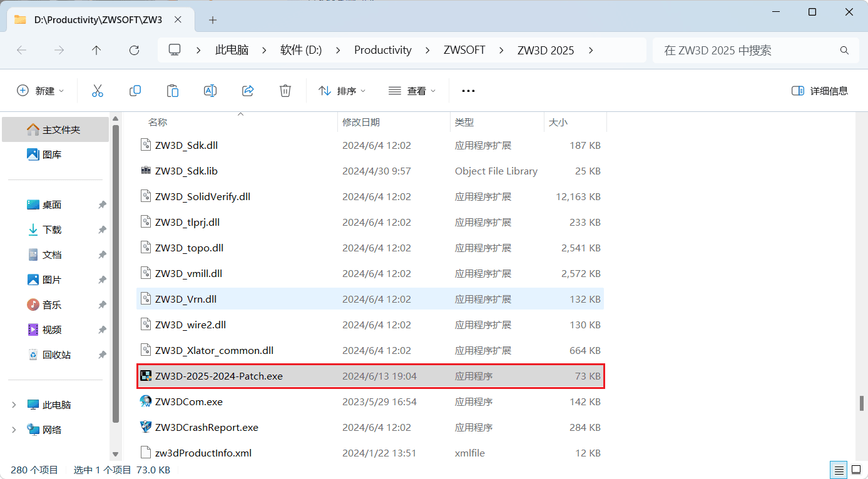
Task: Go back with the left arrow
Action: 21,50
